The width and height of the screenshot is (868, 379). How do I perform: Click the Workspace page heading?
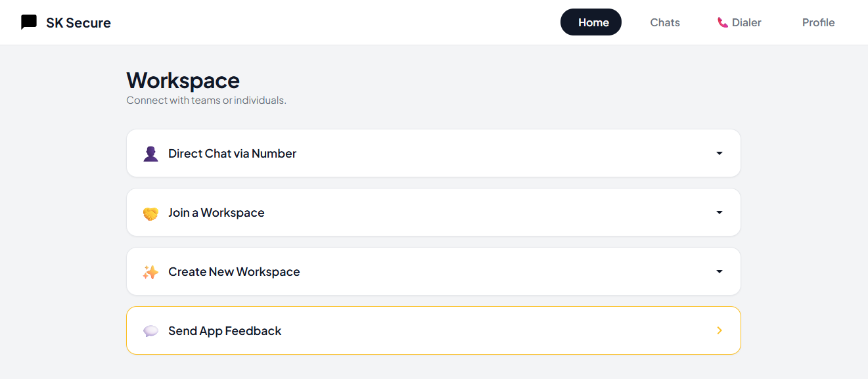click(x=183, y=80)
